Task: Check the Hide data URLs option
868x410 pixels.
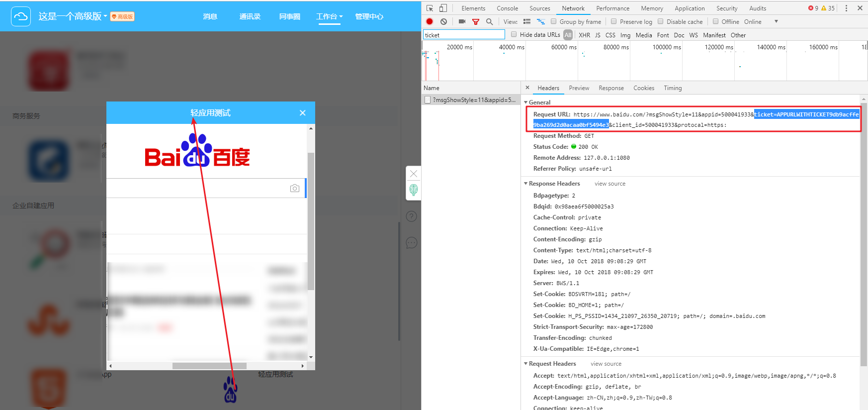Action: tap(514, 34)
